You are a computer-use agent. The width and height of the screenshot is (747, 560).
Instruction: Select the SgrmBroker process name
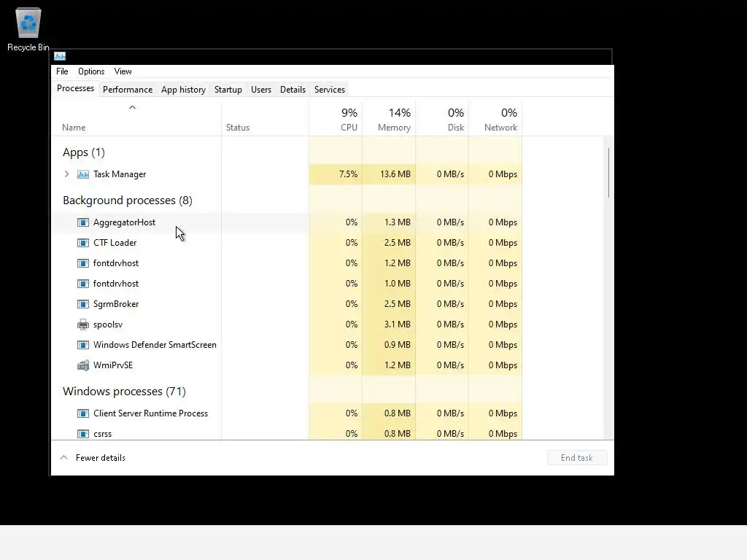pyautogui.click(x=116, y=304)
